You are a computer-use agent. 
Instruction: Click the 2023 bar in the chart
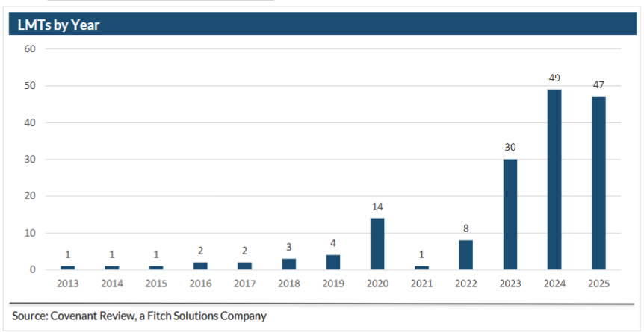(510, 214)
